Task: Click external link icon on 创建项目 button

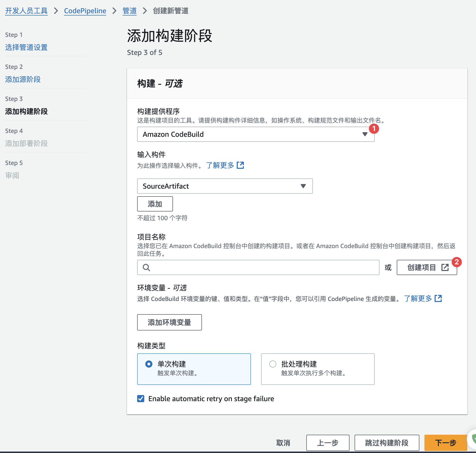Action: coord(445,267)
